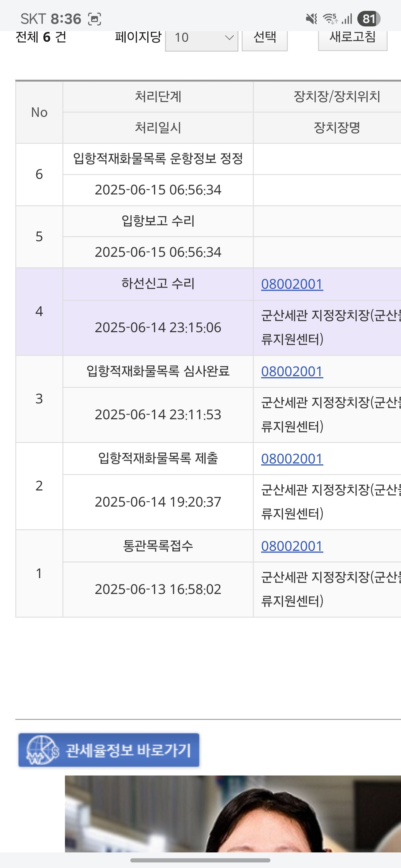Image resolution: width=401 pixels, height=868 pixels.
Task: Select the highlighted row number 4
Action: 39,311
